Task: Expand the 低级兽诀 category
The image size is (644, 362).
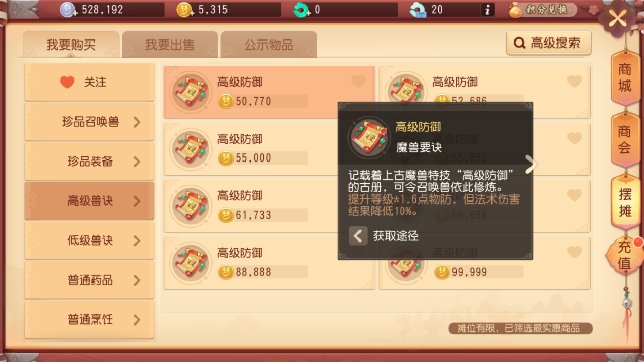Action: pyautogui.click(x=89, y=240)
